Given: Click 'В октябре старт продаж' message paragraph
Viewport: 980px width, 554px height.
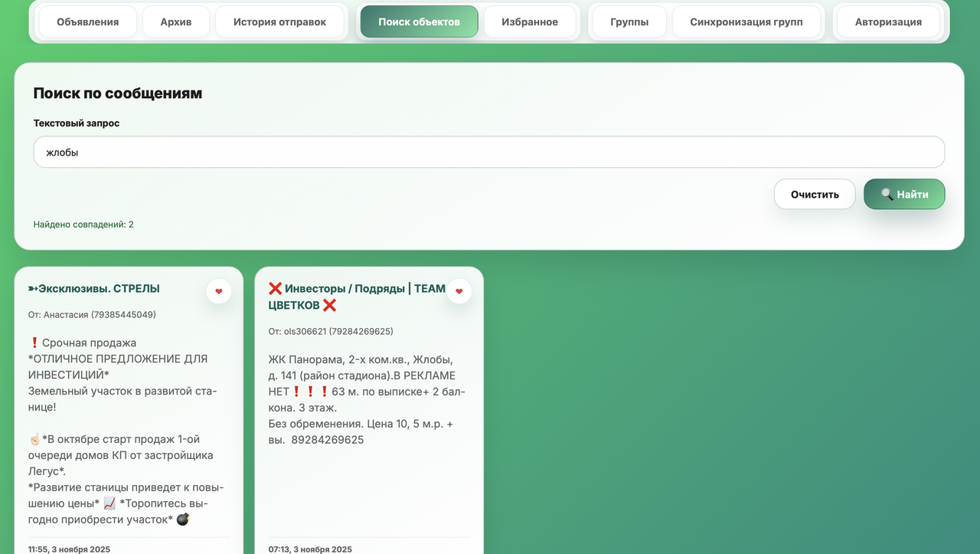Looking at the screenshot, I should click(x=121, y=455).
